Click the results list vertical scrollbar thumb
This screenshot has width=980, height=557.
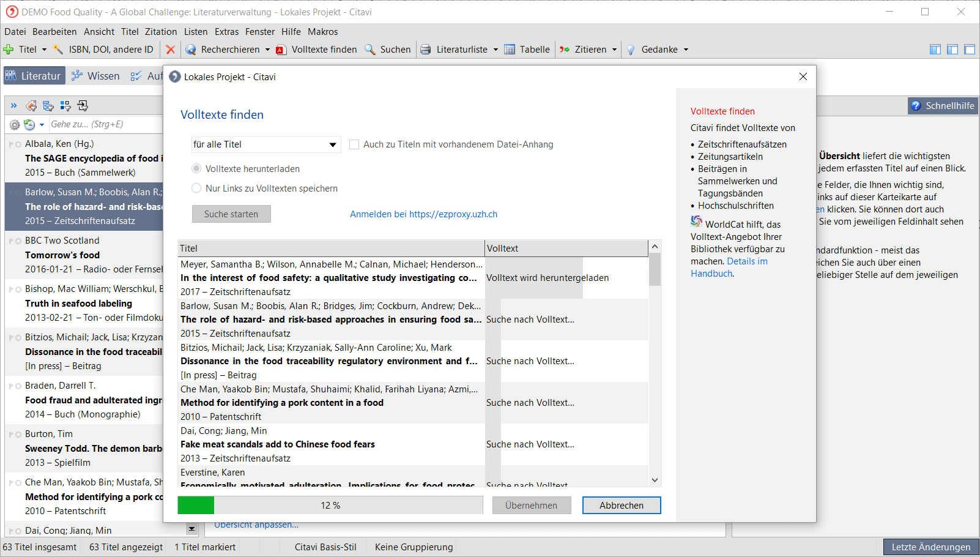coord(655,270)
